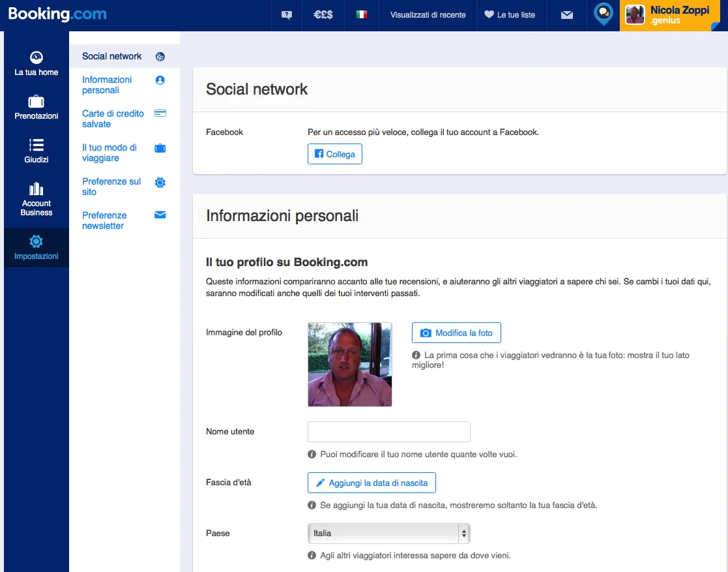
Task: Click the chat location pin icon
Action: [603, 14]
